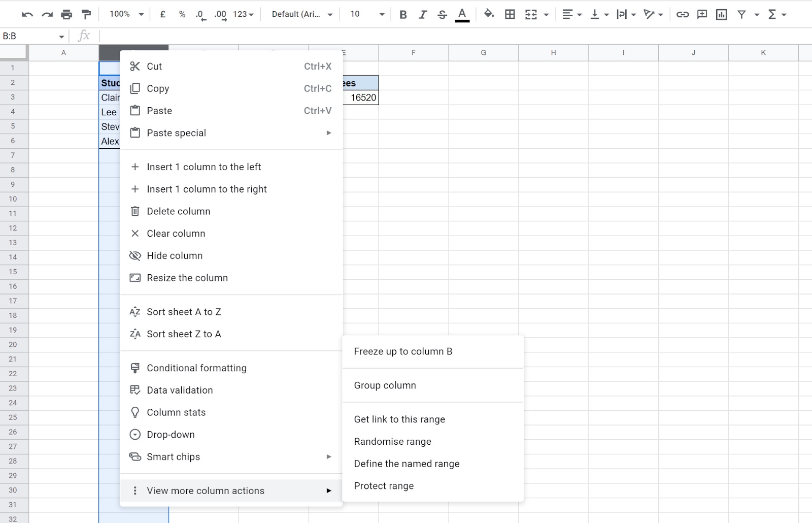Image resolution: width=812 pixels, height=523 pixels.
Task: Expand the font family dropdown
Action: click(x=302, y=14)
